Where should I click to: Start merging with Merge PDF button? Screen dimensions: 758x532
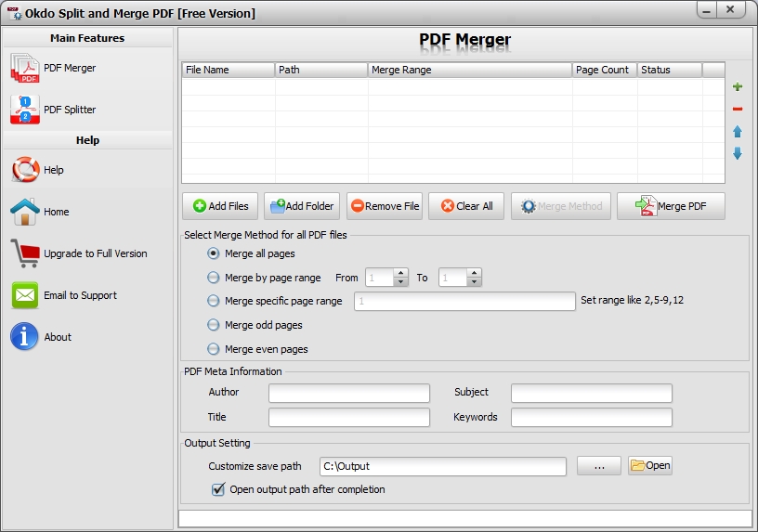point(671,206)
